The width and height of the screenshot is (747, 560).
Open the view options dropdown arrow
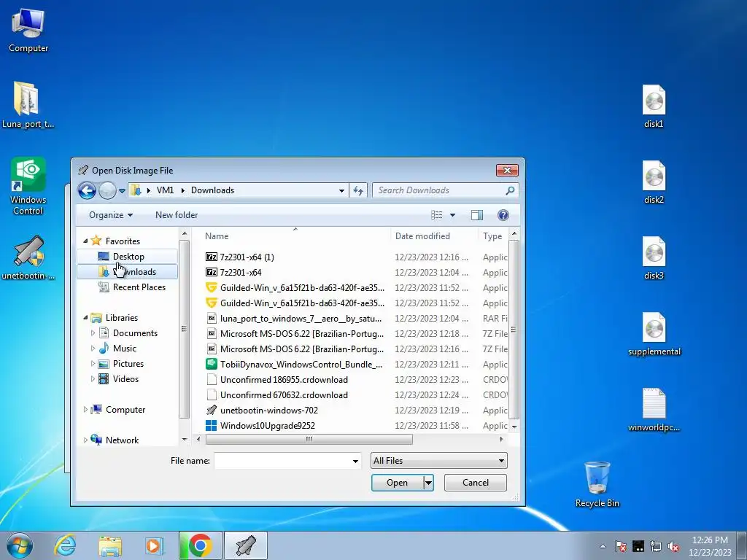point(452,215)
